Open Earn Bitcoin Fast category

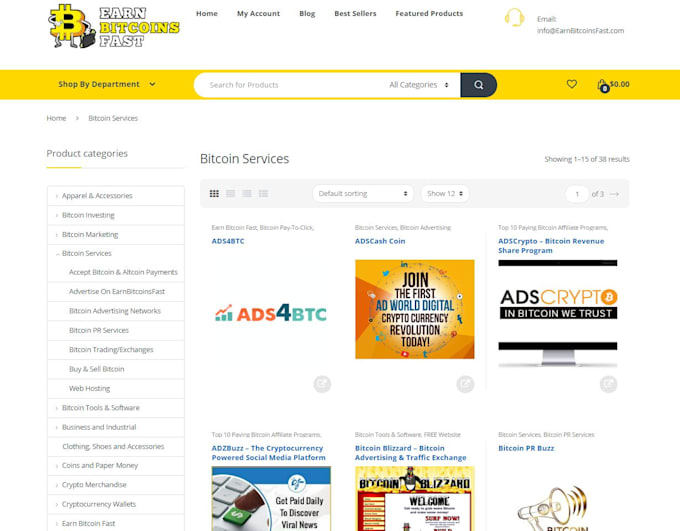(x=88, y=524)
